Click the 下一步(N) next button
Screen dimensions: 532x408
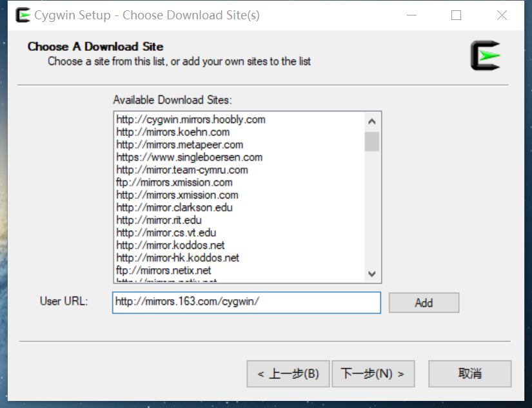(x=373, y=374)
